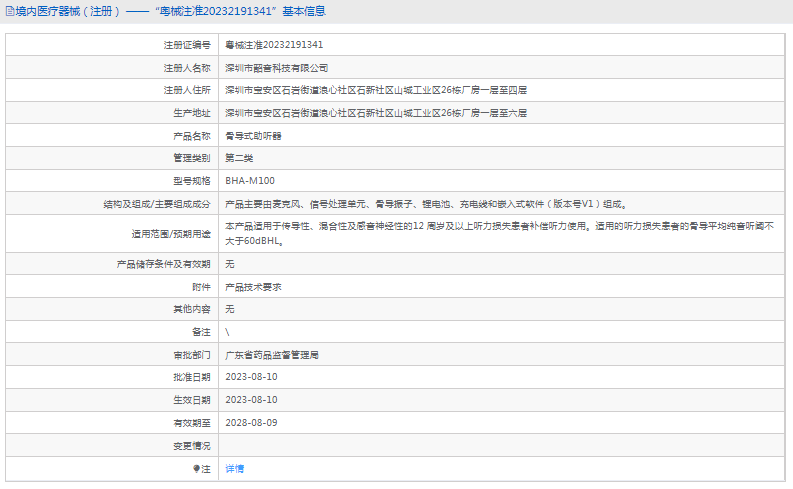
Task: Select approving department 广东省药品监督管理局
Action: tap(272, 355)
